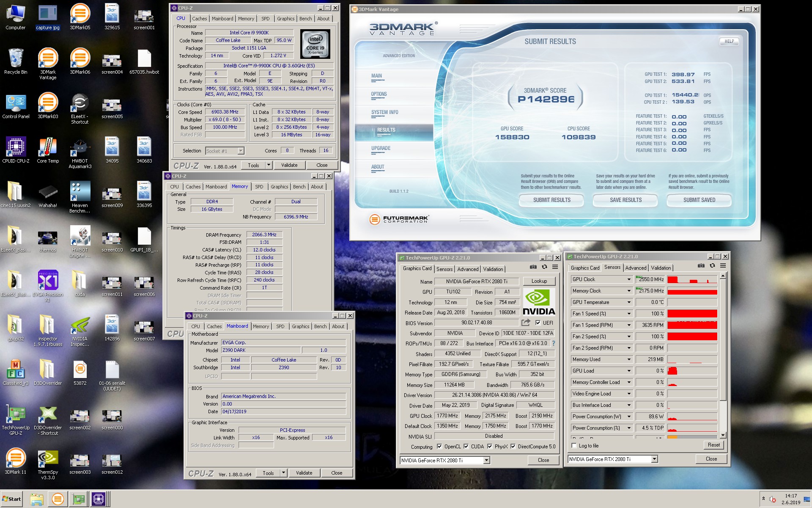Open the Memory Used sensor dropdown
Screen dimensions: 812x508
click(629, 359)
